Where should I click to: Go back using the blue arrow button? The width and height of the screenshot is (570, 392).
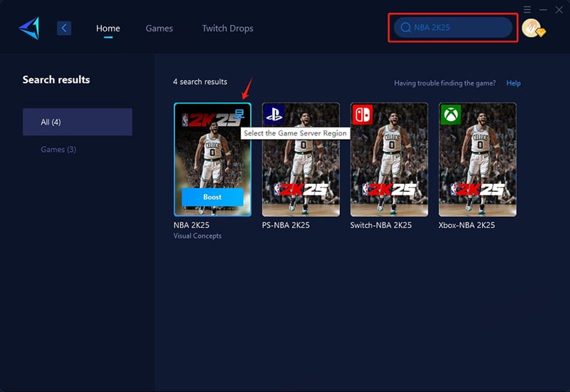[64, 28]
